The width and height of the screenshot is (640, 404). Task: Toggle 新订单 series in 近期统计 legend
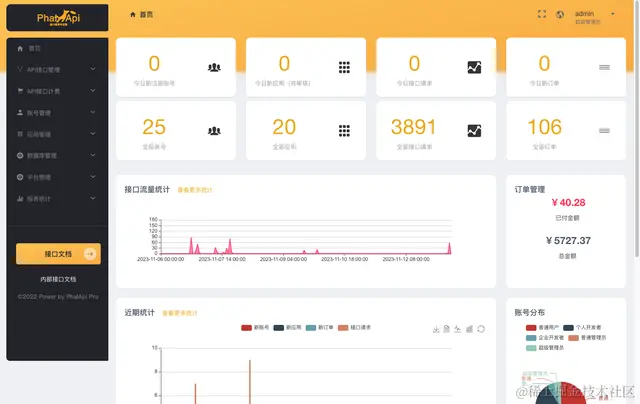tap(319, 328)
